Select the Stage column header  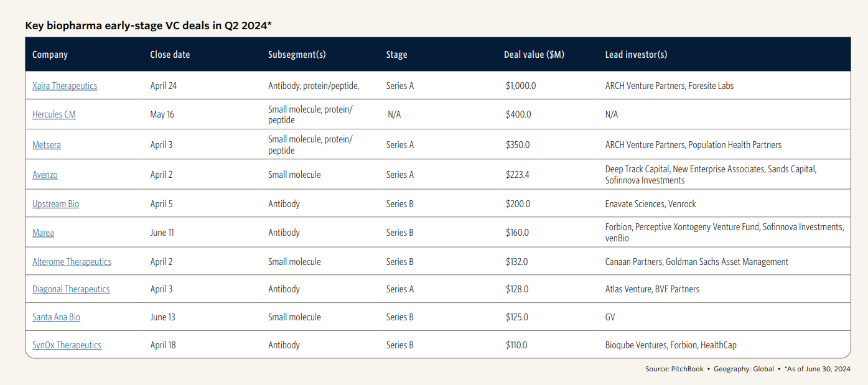point(396,55)
